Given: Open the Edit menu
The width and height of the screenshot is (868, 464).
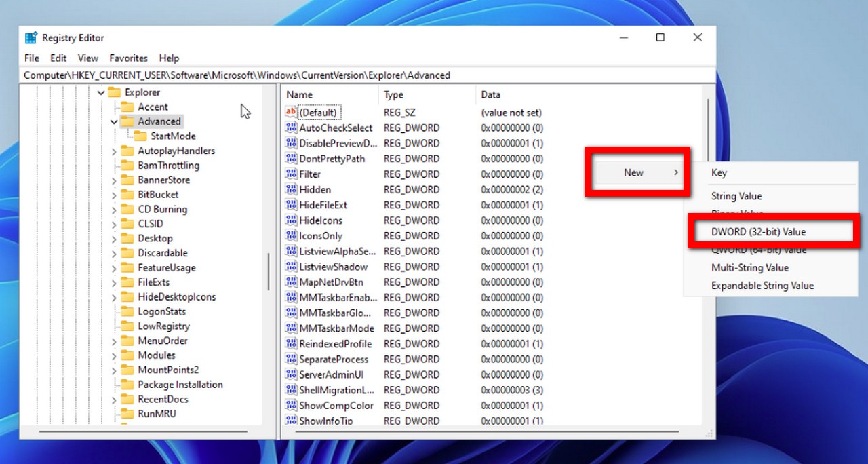Looking at the screenshot, I should (x=58, y=58).
